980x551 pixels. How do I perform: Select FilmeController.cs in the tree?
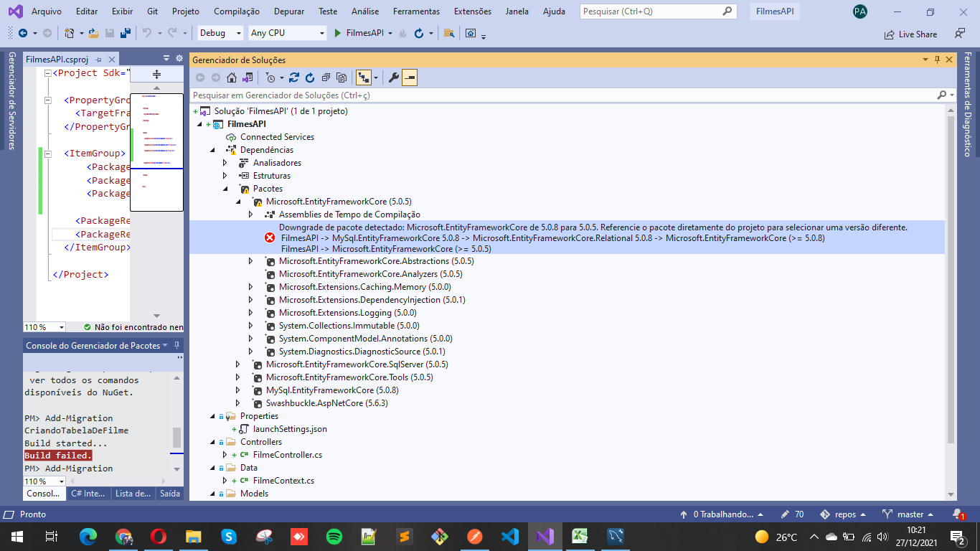coord(288,455)
